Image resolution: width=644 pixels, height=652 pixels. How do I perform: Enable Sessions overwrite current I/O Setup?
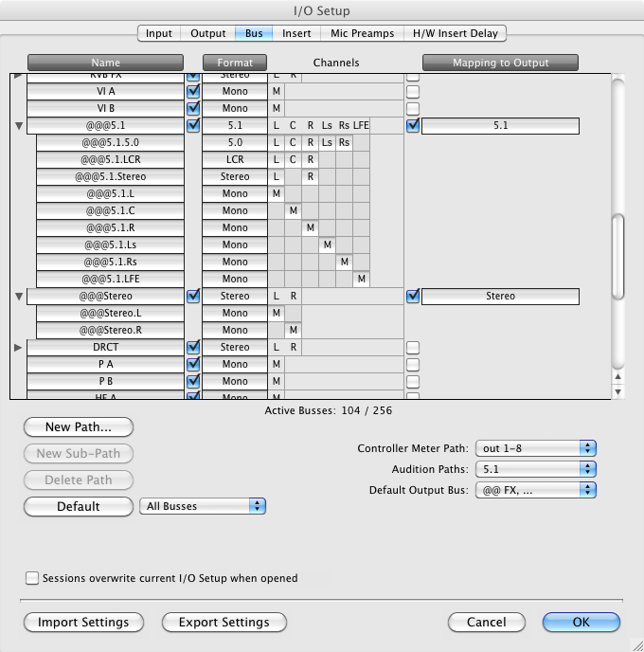coord(33,578)
